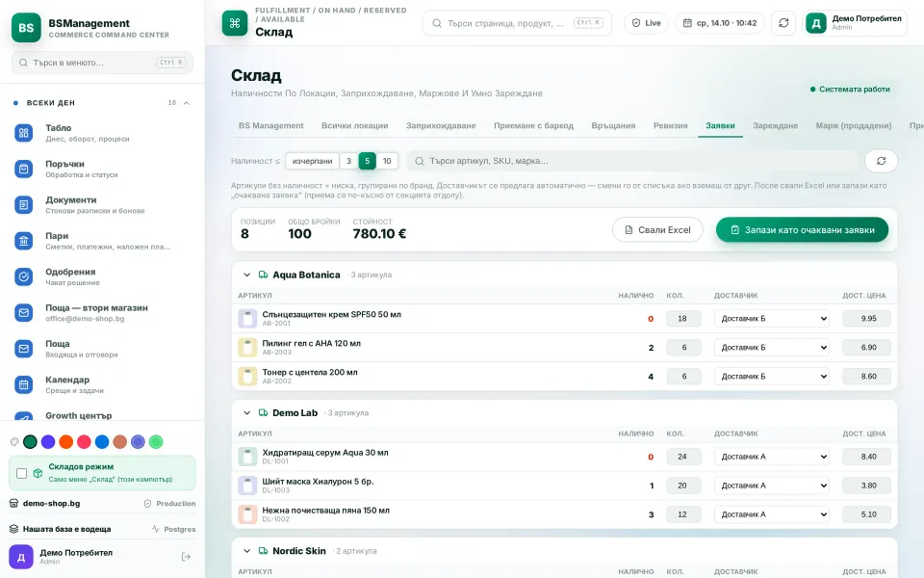The height and width of the screenshot is (578, 924).
Task: Edit quantity field for Слънцезащитен крем SPF50
Action: click(683, 319)
